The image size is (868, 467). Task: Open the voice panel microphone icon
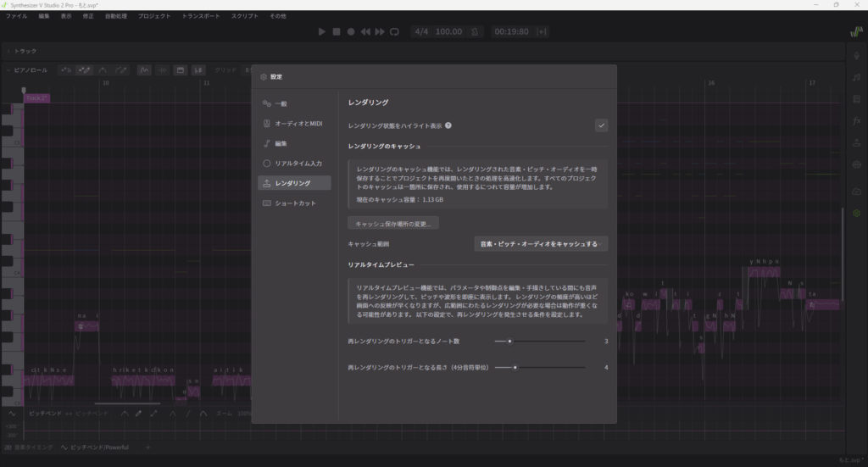tap(856, 55)
